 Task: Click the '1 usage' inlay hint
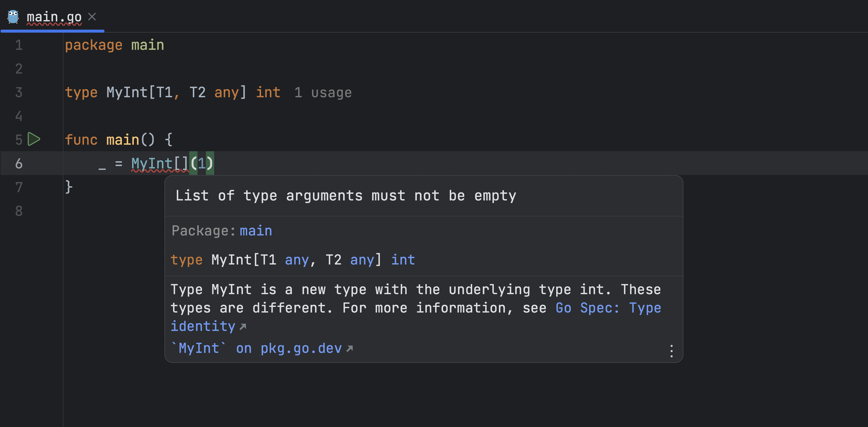pos(323,93)
